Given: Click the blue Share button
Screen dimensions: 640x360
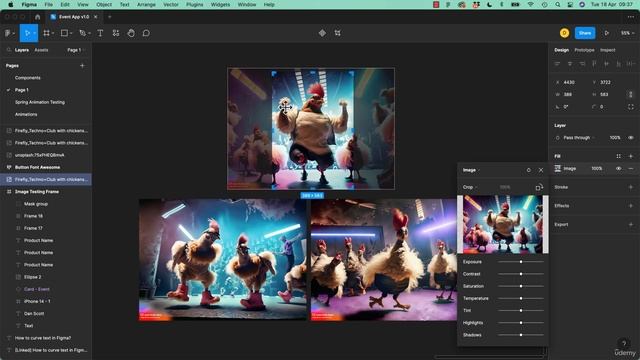Looking at the screenshot, I should [585, 33].
